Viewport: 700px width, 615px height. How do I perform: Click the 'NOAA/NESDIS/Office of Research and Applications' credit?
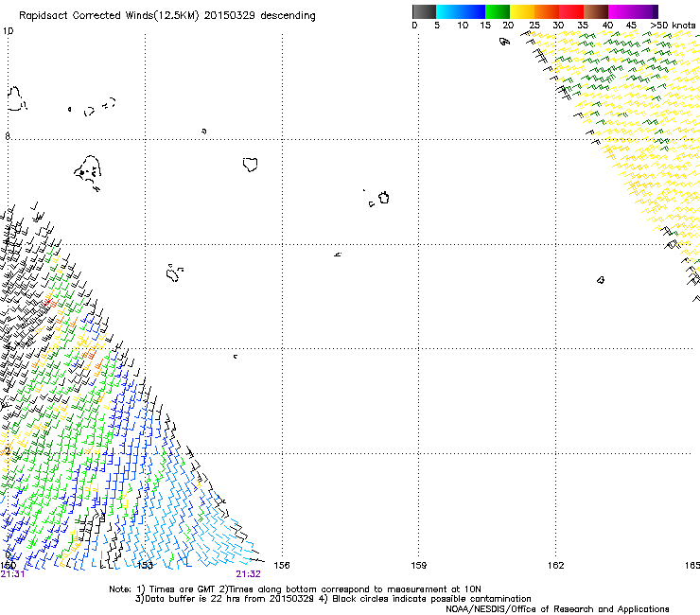pos(557,609)
